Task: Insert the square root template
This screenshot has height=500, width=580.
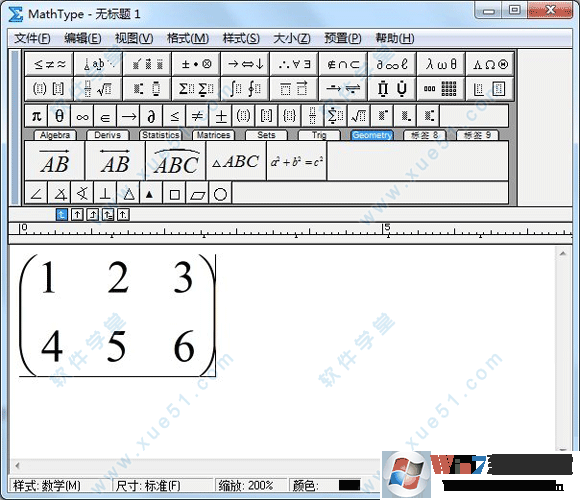Action: pos(359,116)
